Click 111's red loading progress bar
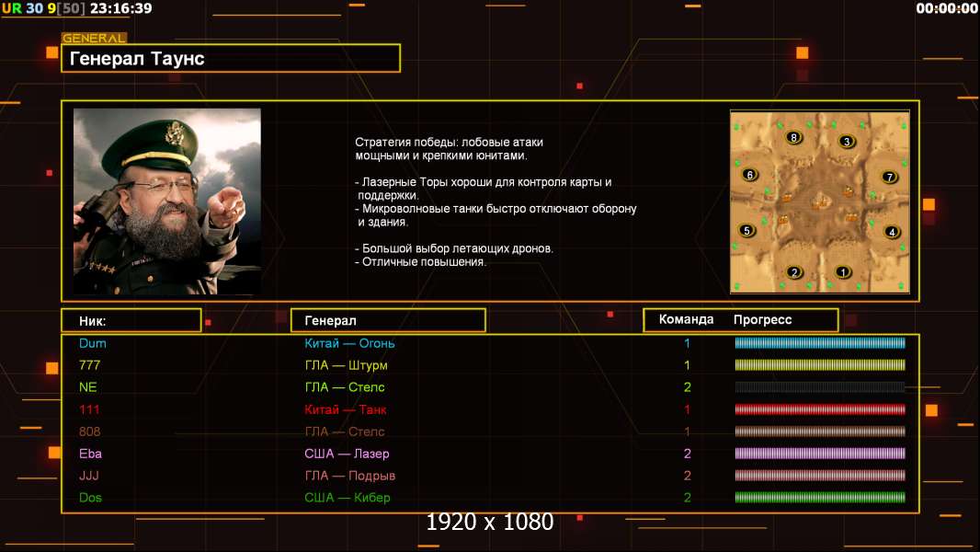This screenshot has height=552, width=980. point(819,409)
